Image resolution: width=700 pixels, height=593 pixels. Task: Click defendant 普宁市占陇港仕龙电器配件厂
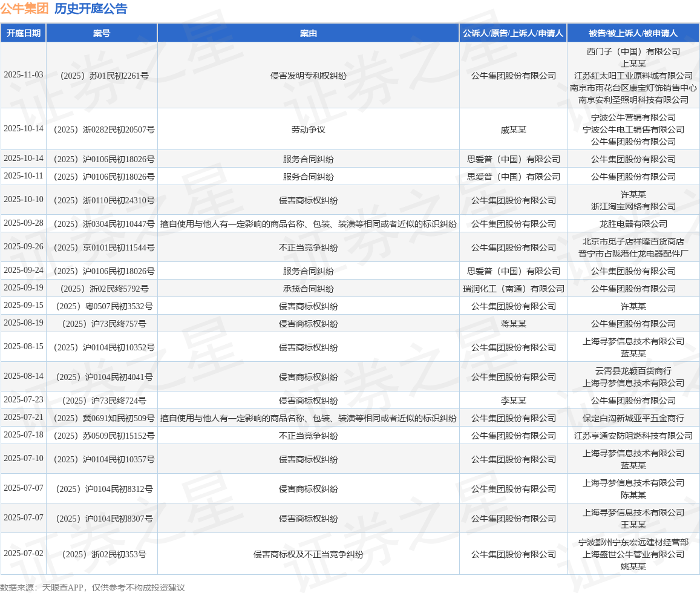[633, 254]
